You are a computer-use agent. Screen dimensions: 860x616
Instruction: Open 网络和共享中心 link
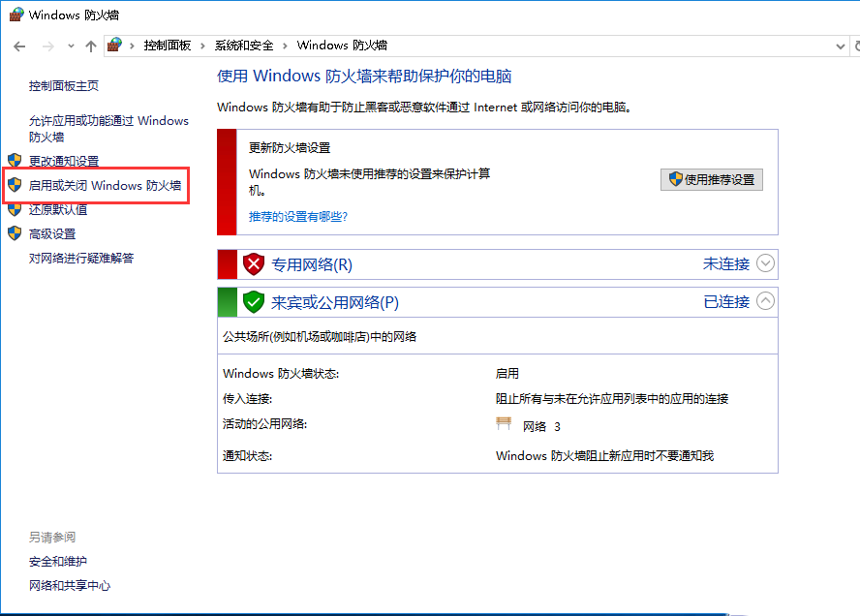[x=70, y=585]
